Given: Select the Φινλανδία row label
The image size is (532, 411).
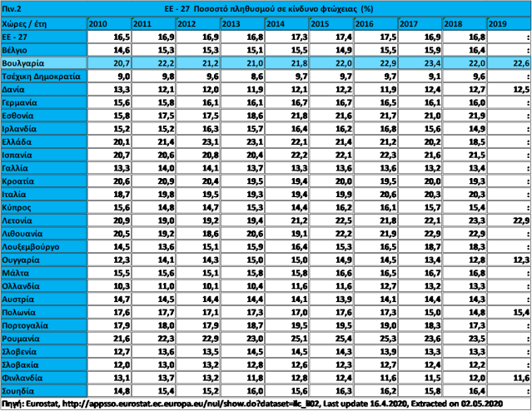Looking at the screenshot, I should pyautogui.click(x=43, y=377).
